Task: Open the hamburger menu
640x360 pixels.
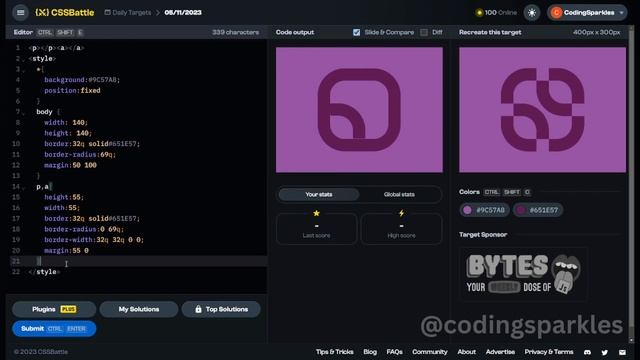Action: point(20,13)
